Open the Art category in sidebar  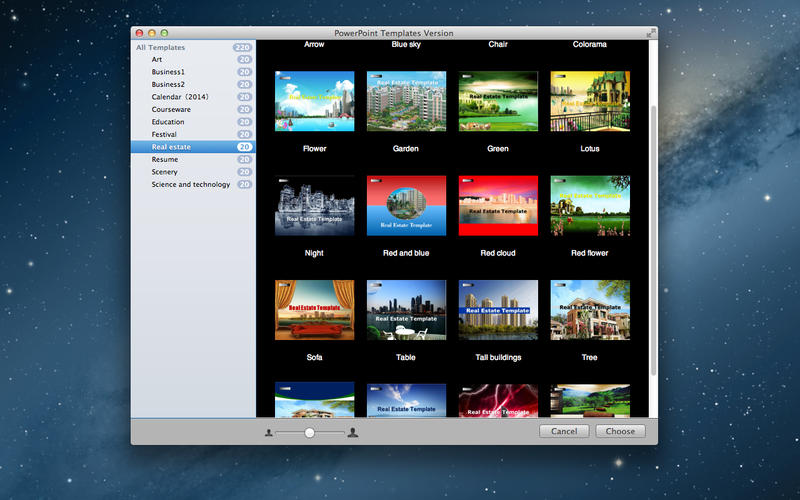pyautogui.click(x=157, y=60)
